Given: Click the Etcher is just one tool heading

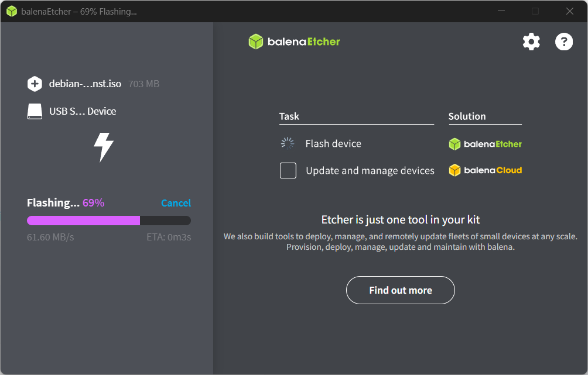Looking at the screenshot, I should point(401,219).
